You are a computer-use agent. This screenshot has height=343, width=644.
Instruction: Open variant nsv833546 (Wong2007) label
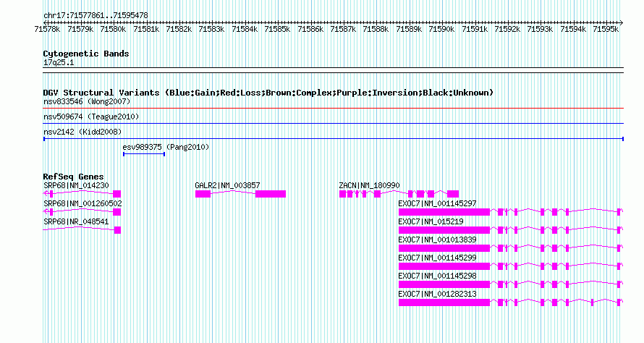point(87,101)
